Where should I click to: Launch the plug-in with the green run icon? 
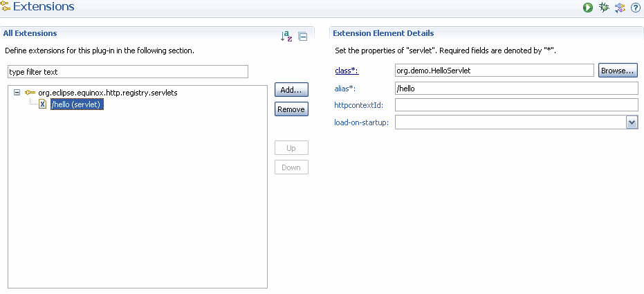[588, 8]
